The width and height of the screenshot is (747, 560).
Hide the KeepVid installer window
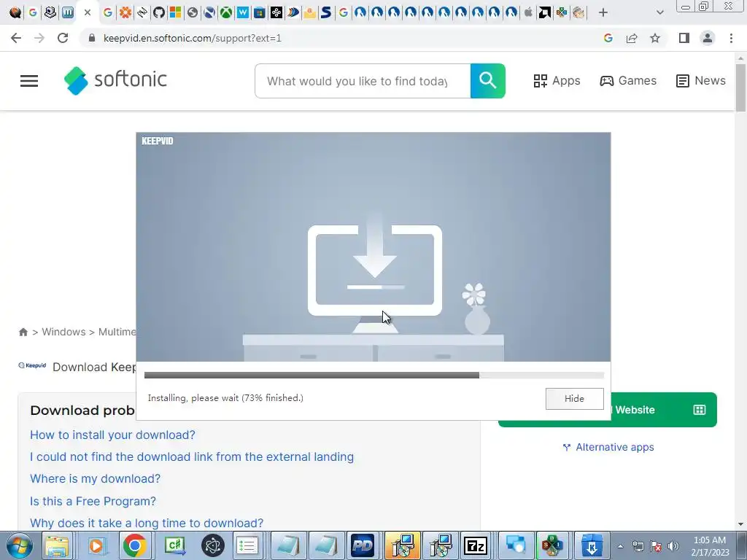pos(575,399)
